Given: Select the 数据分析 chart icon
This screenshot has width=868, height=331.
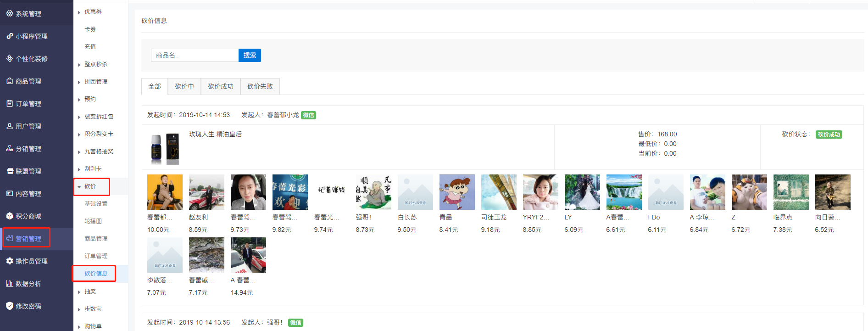Looking at the screenshot, I should pos(10,283).
